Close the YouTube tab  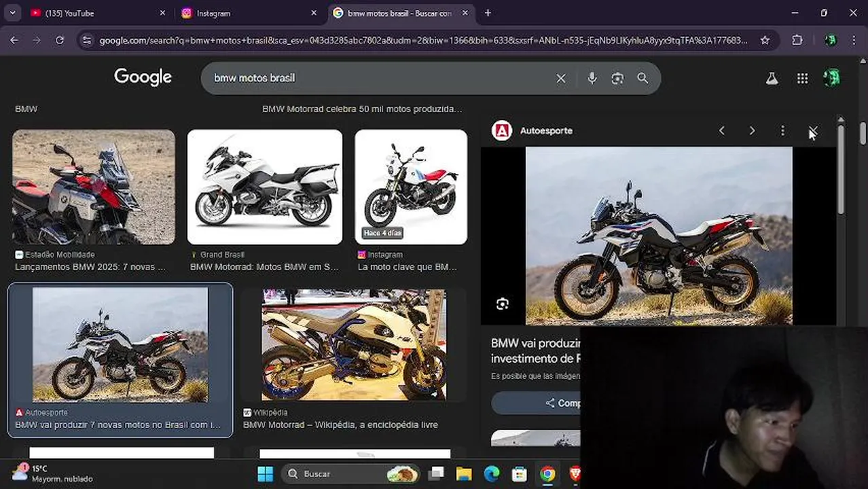tap(162, 13)
